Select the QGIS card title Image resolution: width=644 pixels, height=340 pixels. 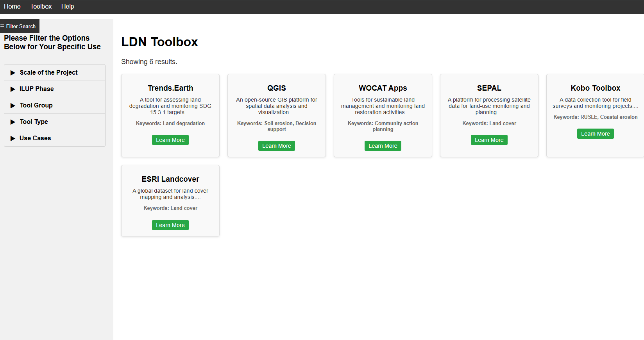[x=277, y=88]
